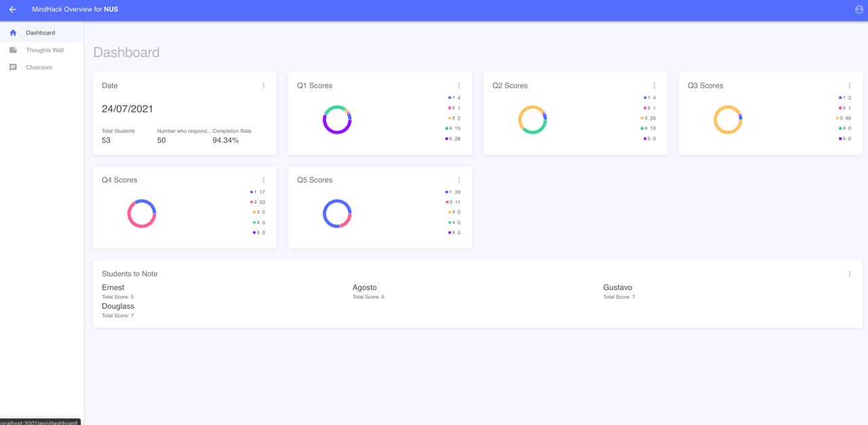
Task: Click the Completion Rate value 94.34%
Action: tap(226, 141)
